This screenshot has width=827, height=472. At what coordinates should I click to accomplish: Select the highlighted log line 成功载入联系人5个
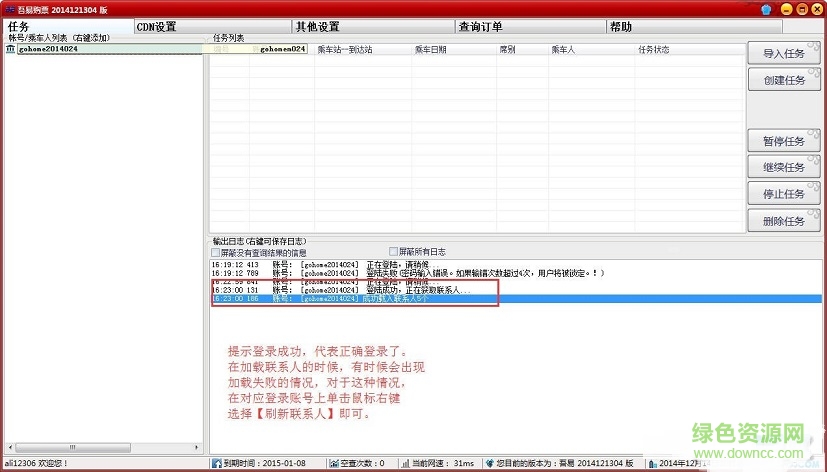click(x=516, y=299)
